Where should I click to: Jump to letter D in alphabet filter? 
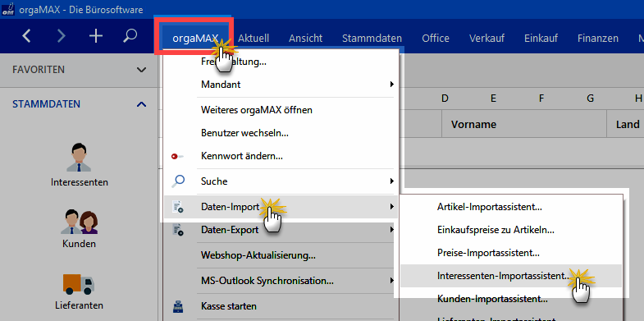point(445,99)
